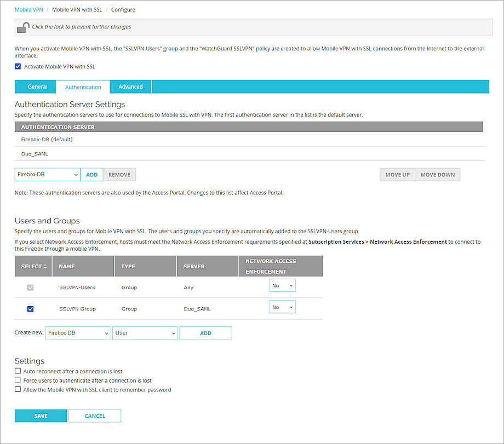Enable Auto reconnect after connection is lost

18,371
